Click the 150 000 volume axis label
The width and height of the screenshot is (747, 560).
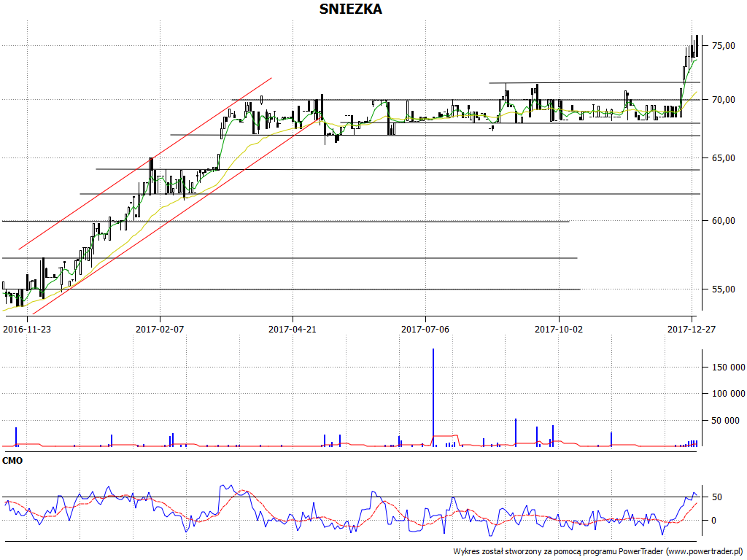(x=729, y=367)
